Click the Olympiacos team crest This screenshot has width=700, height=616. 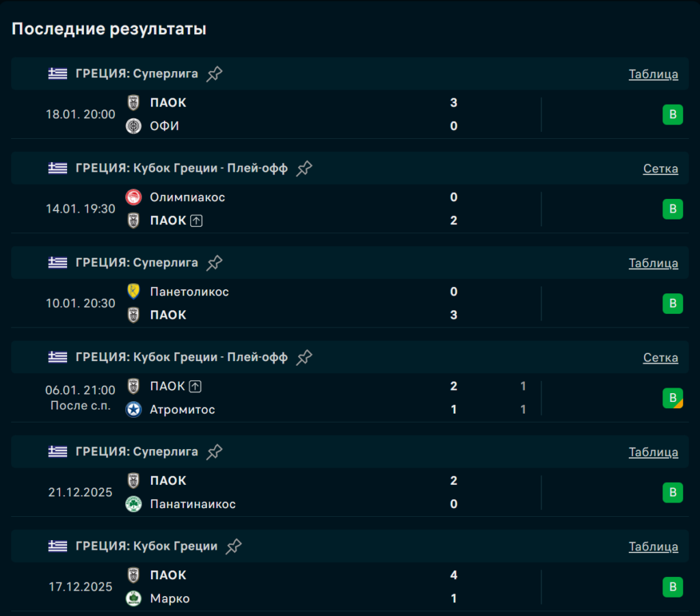[x=133, y=197]
